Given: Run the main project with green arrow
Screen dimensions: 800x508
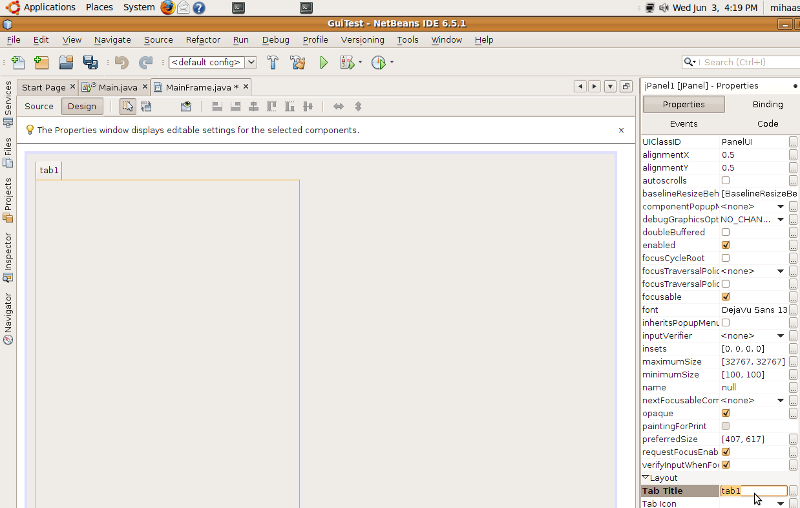Looking at the screenshot, I should (x=323, y=62).
